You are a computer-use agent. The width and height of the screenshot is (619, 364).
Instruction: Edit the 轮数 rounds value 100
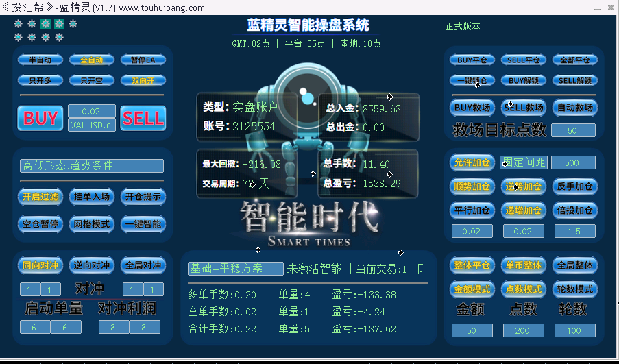(574, 330)
